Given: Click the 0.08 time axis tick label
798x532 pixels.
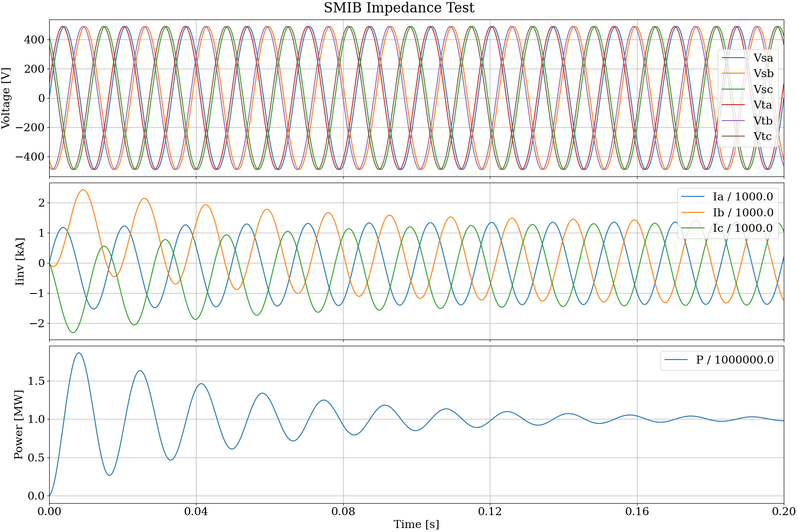Looking at the screenshot, I should pyautogui.click(x=343, y=512).
